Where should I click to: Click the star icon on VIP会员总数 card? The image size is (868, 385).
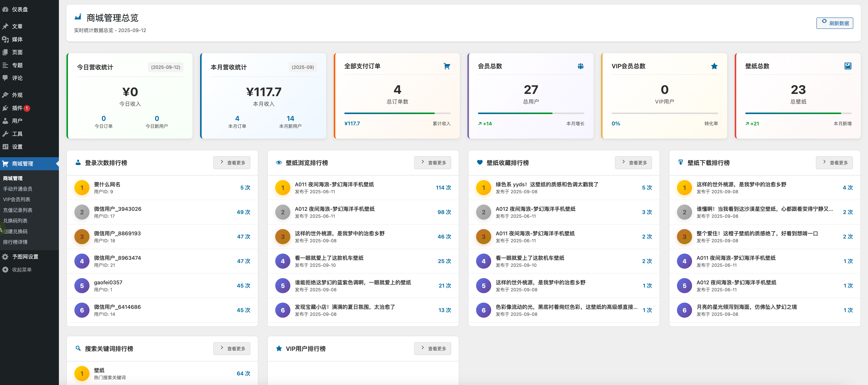tap(714, 66)
